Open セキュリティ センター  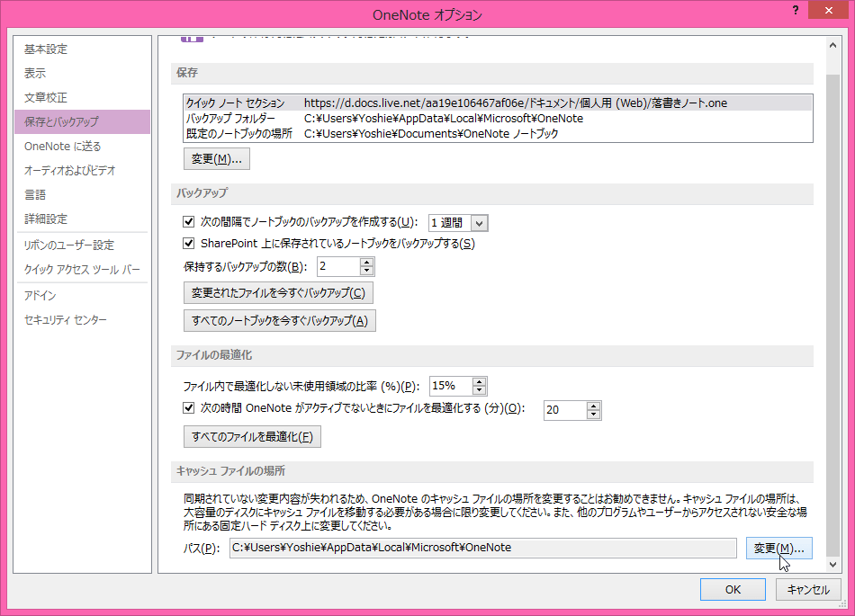coord(82,320)
